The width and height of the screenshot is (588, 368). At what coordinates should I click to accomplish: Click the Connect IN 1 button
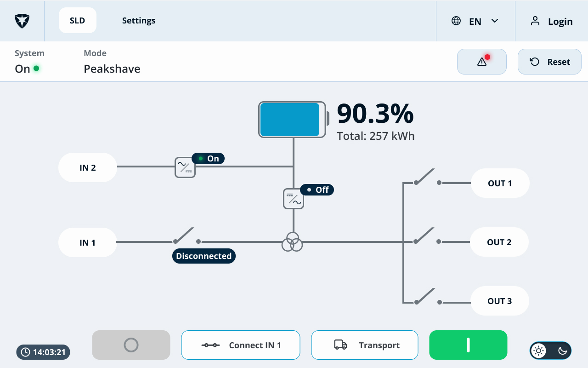pos(241,345)
